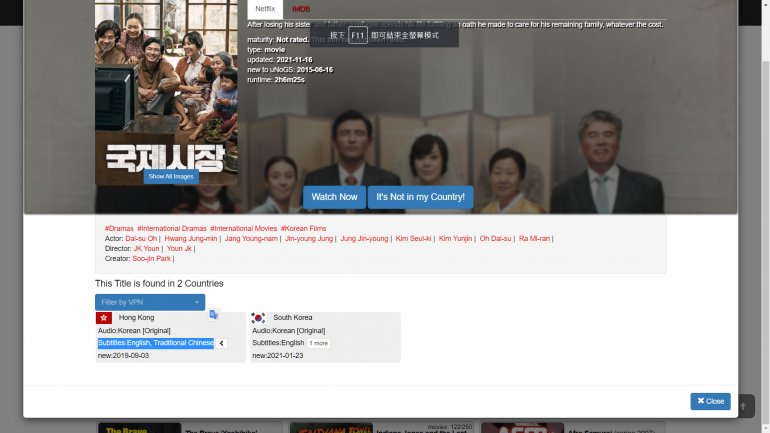Screen dimensions: 770x433
Task: Expand "1 more" South Korea subtitles
Action: click(318, 343)
